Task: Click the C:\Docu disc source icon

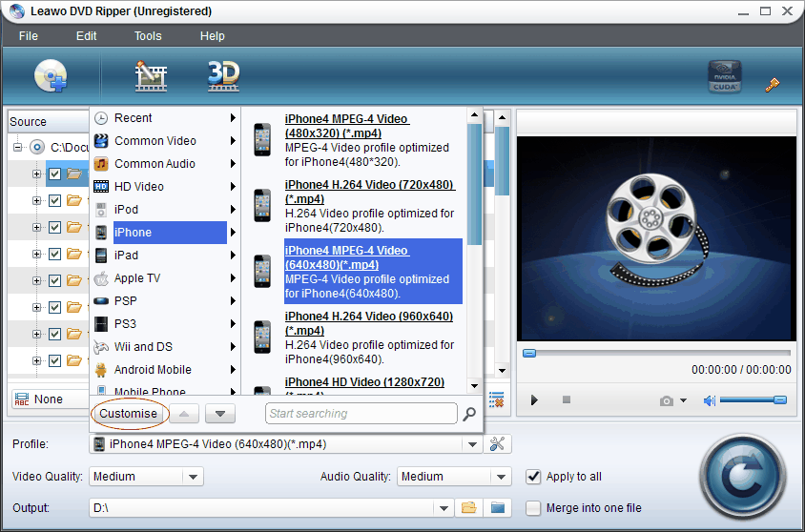Action: tap(37, 147)
